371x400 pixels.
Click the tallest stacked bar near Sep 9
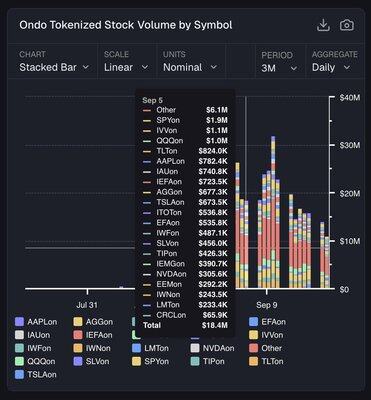273,212
